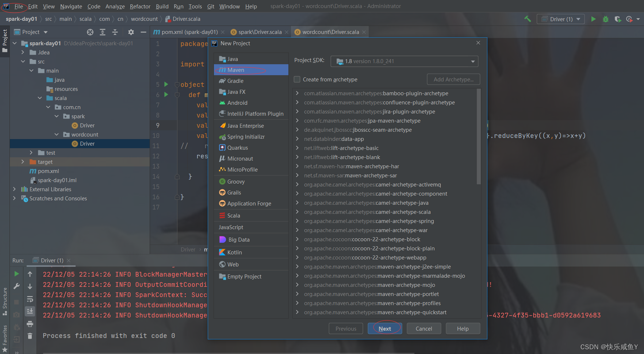Viewport: 644px width, 354px height.
Task: Click the Next button
Action: point(385,329)
